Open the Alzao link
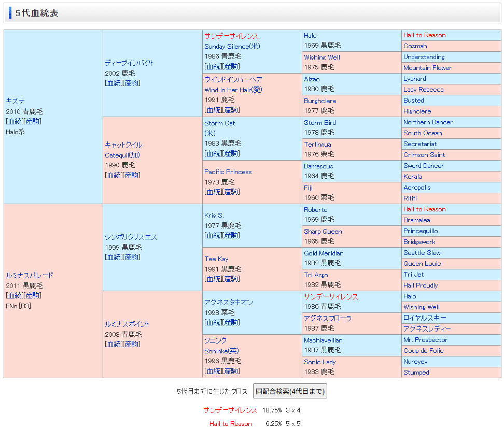The width and height of the screenshot is (504, 429). [312, 79]
